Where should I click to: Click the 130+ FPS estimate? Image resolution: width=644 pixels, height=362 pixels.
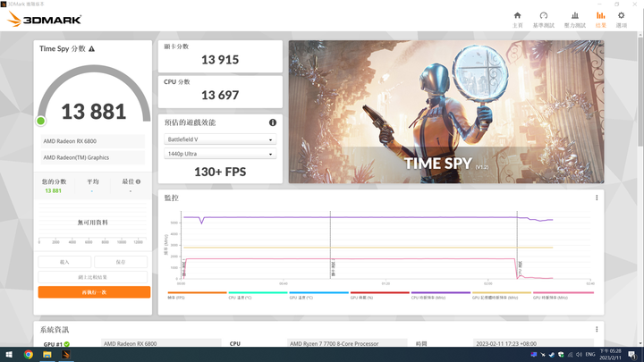[x=220, y=172]
